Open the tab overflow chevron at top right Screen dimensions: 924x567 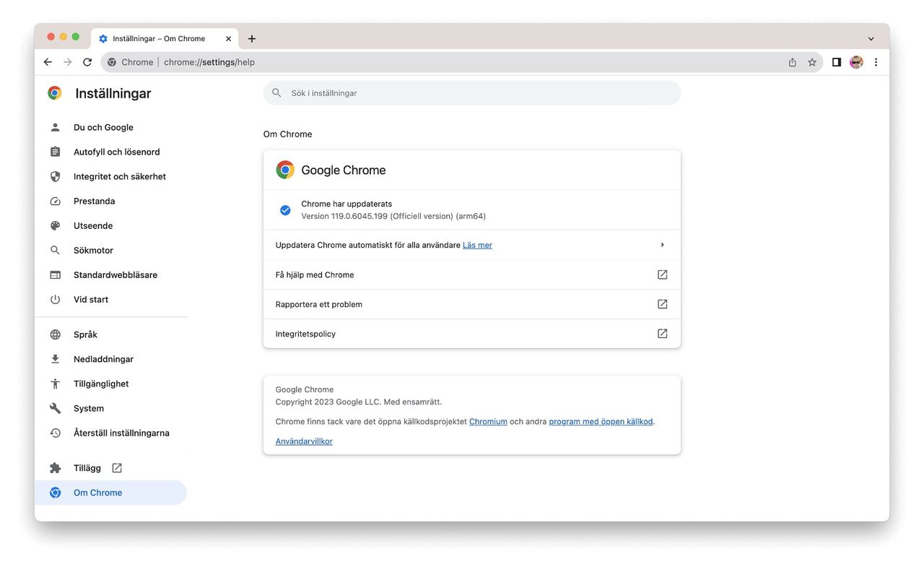871,38
